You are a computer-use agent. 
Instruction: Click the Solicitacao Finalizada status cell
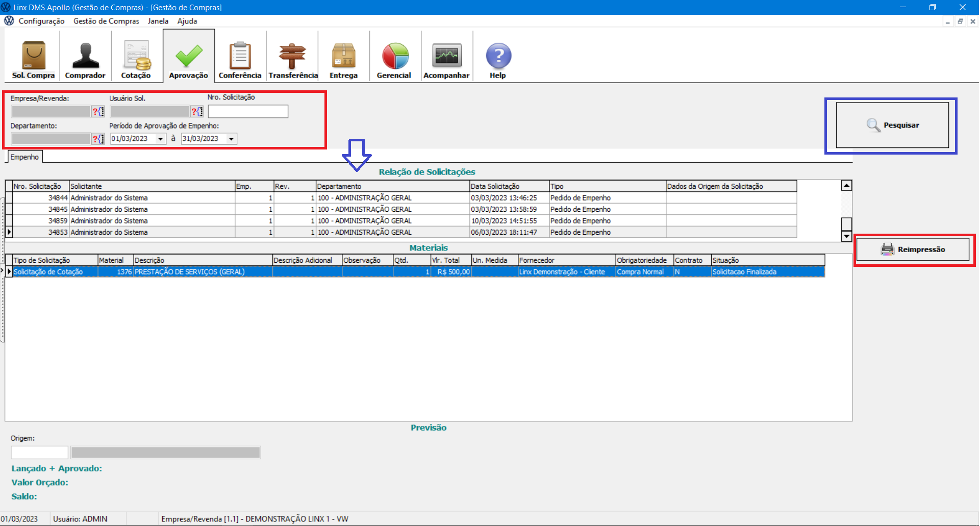(x=768, y=272)
